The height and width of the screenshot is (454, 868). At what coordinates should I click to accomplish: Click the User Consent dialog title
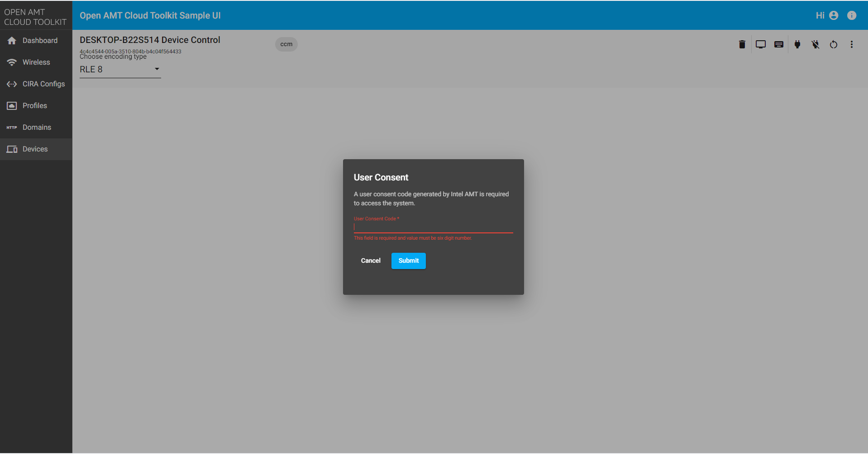tap(381, 178)
